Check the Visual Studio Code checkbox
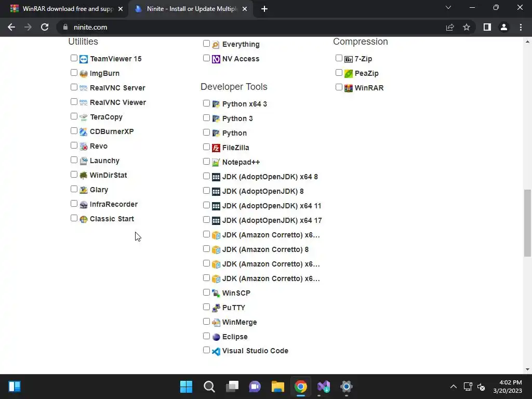532x399 pixels. click(x=206, y=350)
